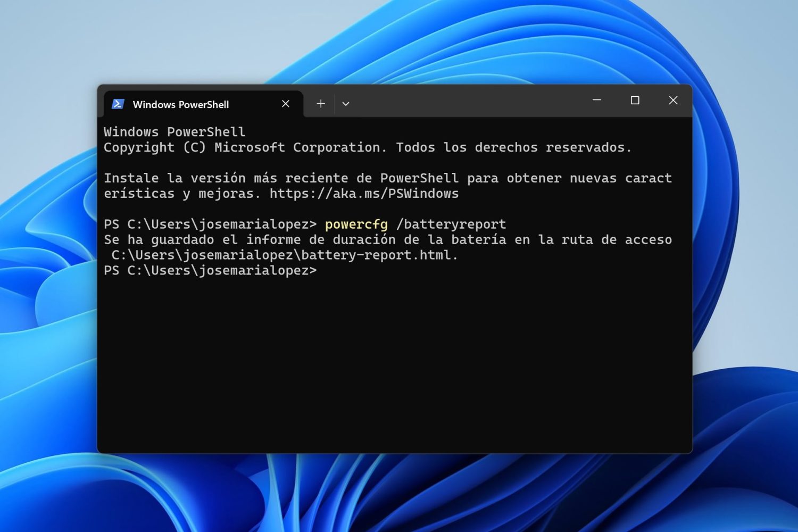Screen dimensions: 798x532
Task: Open a new tab with the plus icon
Action: pyautogui.click(x=321, y=104)
